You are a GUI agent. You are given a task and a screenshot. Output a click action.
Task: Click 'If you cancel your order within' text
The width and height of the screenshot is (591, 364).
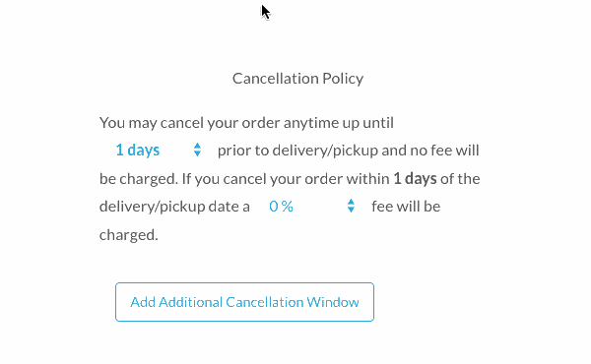286,179
